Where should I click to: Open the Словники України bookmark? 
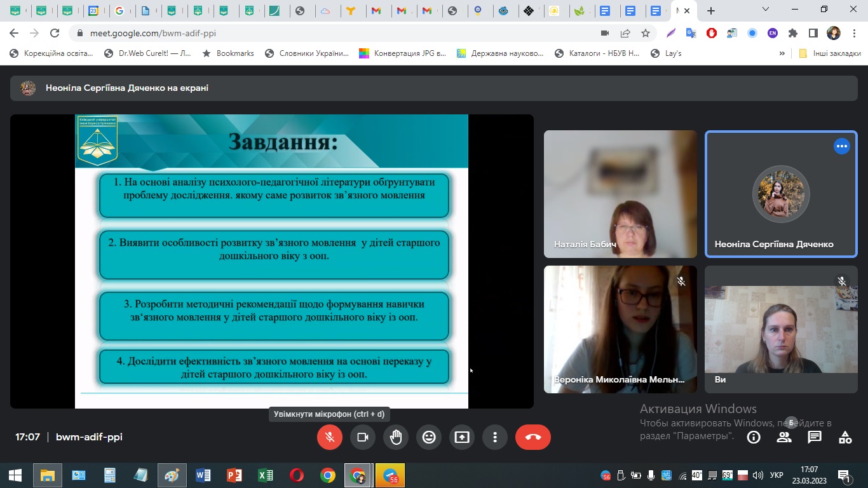[x=307, y=53]
